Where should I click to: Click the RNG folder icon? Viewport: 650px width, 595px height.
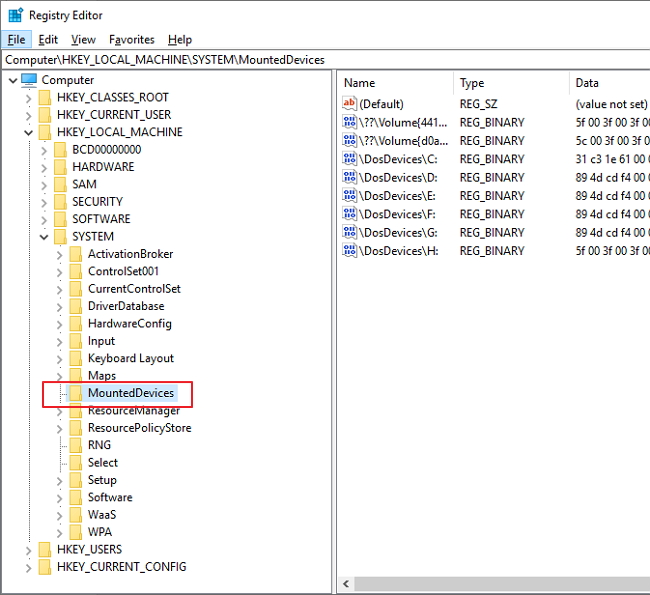pyautogui.click(x=75, y=445)
